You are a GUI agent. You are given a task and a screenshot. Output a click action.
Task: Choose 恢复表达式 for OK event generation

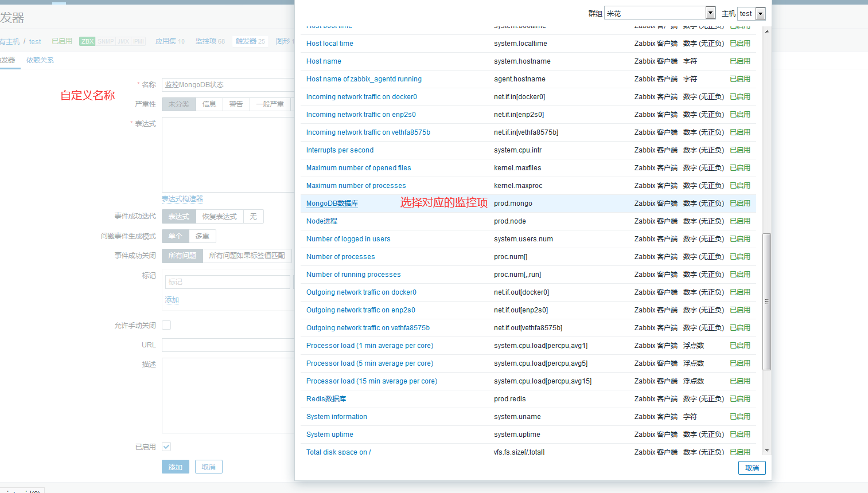point(219,217)
